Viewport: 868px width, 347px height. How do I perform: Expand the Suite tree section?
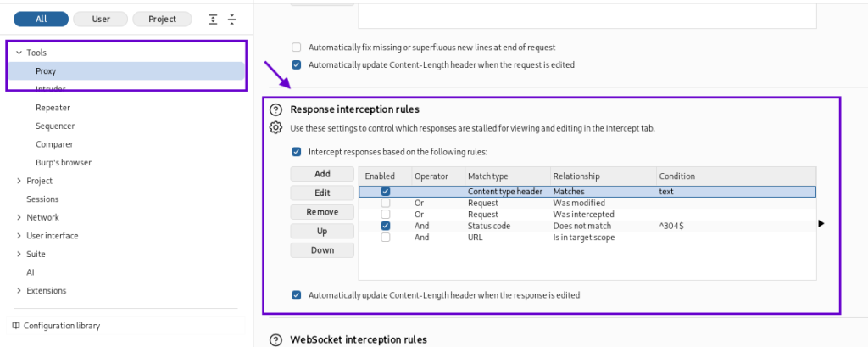19,254
